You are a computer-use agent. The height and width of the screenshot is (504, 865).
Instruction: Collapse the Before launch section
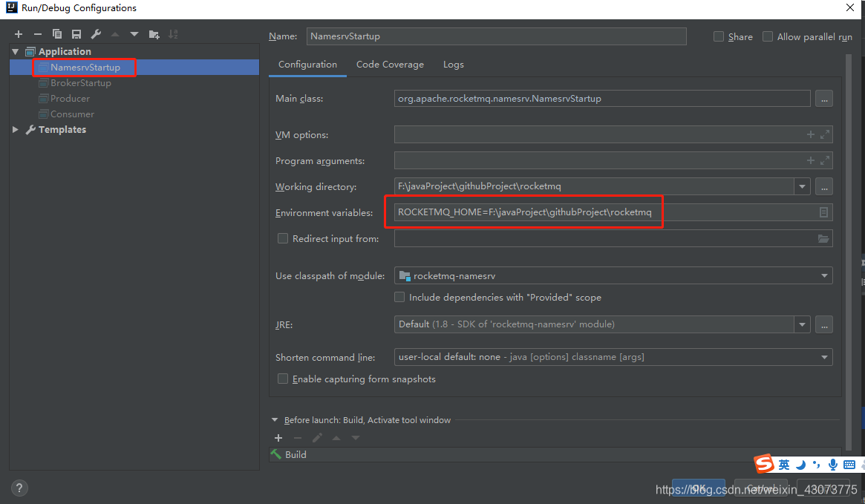(275, 419)
